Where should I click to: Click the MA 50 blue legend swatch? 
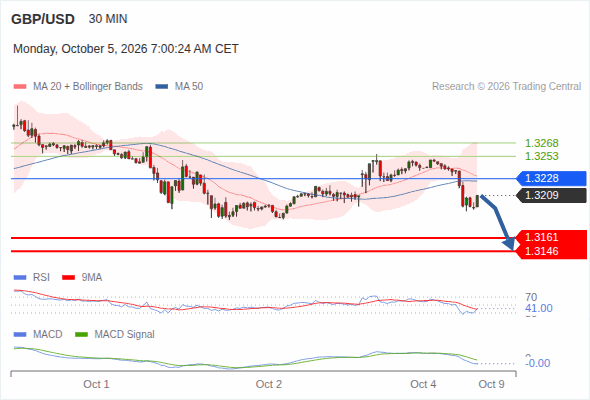(x=162, y=87)
